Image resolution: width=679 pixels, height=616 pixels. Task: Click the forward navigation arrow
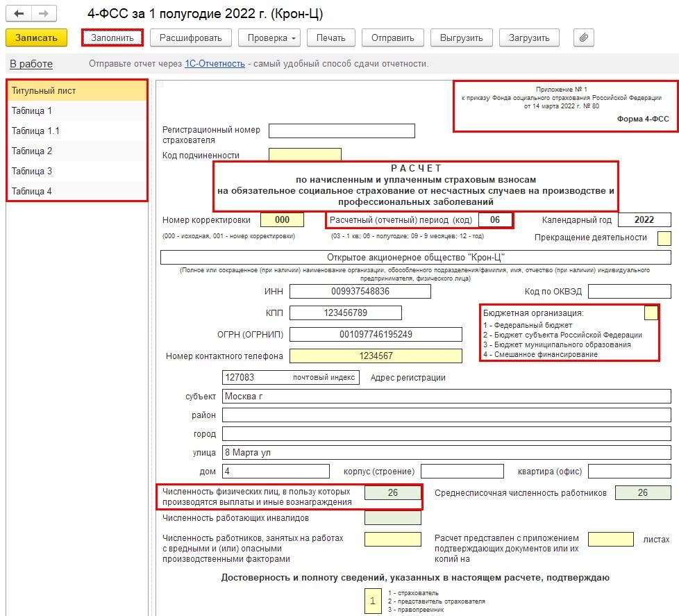tap(44, 14)
